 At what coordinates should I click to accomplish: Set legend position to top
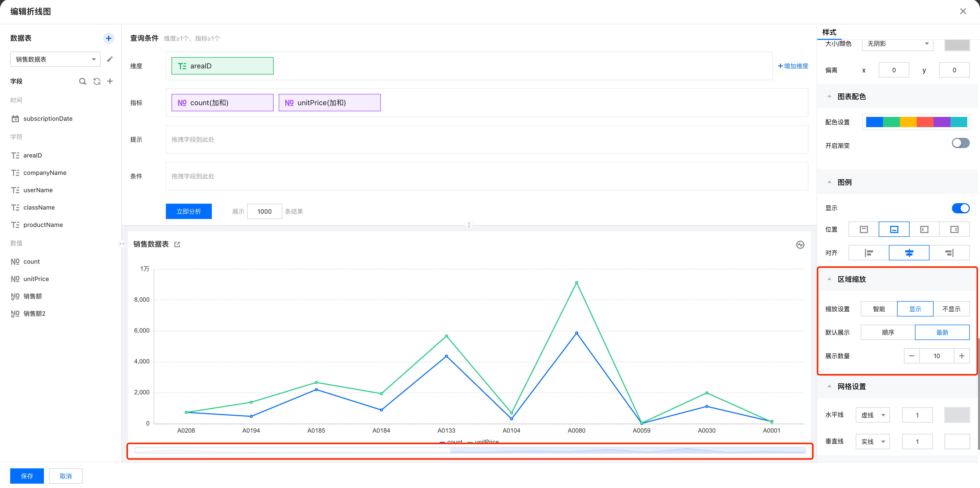tap(864, 229)
